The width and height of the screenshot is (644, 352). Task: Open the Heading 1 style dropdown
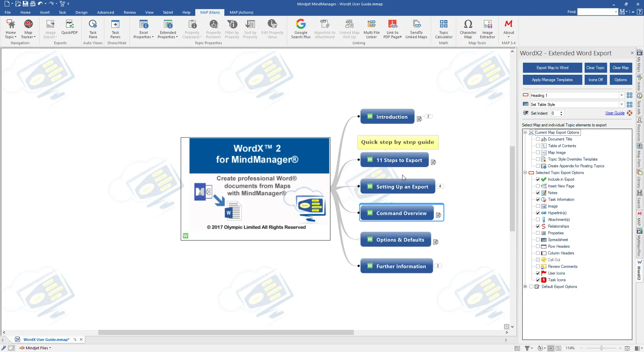pos(622,96)
